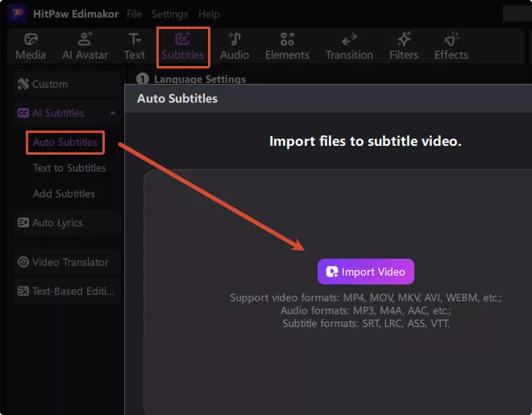Select the Filters tab icon
The height and width of the screenshot is (415, 532).
pyautogui.click(x=404, y=39)
